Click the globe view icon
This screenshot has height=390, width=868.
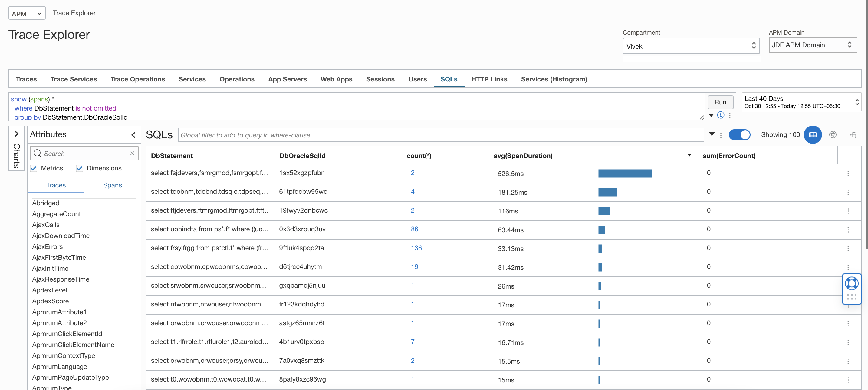pos(833,135)
